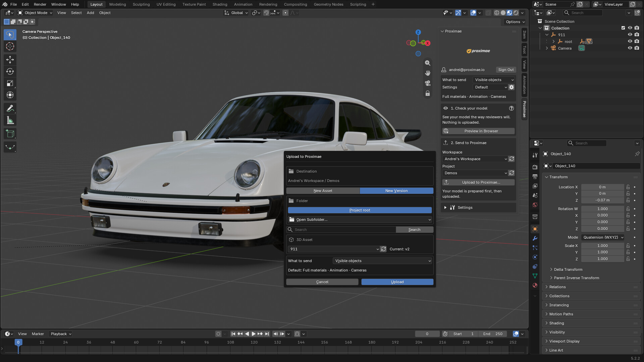Hide the Camera object in viewport
The width and height of the screenshot is (644, 362).
point(630,48)
